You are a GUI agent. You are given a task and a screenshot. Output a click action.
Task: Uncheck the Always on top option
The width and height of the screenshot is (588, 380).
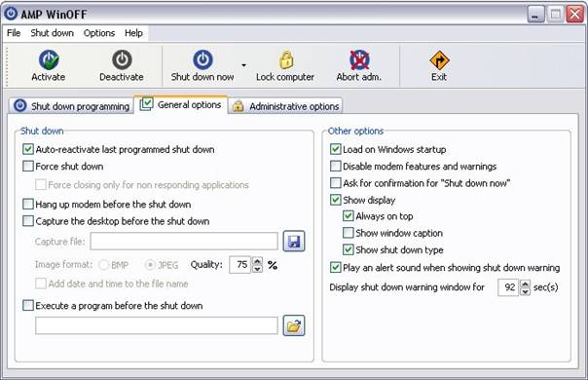(349, 216)
